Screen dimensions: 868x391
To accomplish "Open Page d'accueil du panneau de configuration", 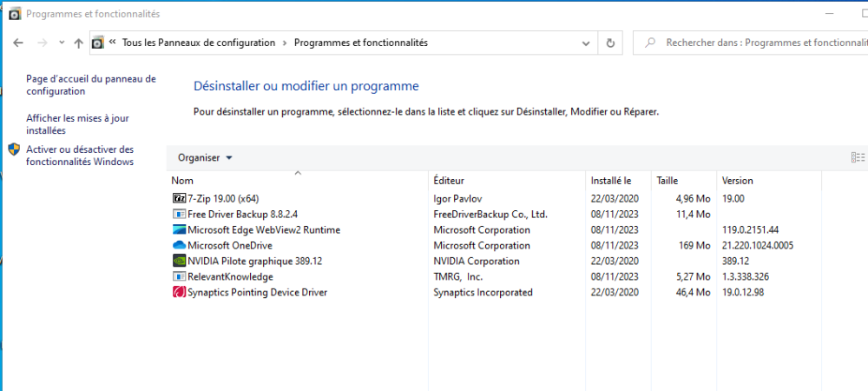I will [91, 85].
